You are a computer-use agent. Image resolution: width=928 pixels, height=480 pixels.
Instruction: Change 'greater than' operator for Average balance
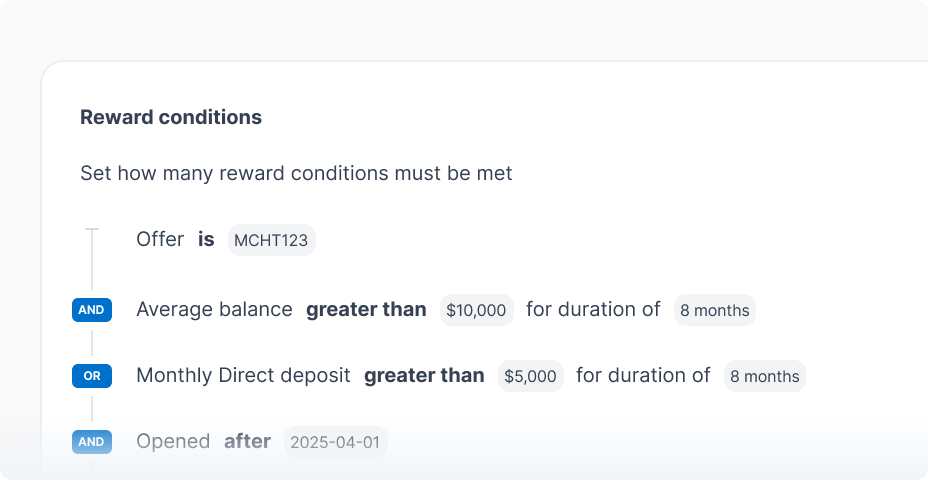[366, 310]
